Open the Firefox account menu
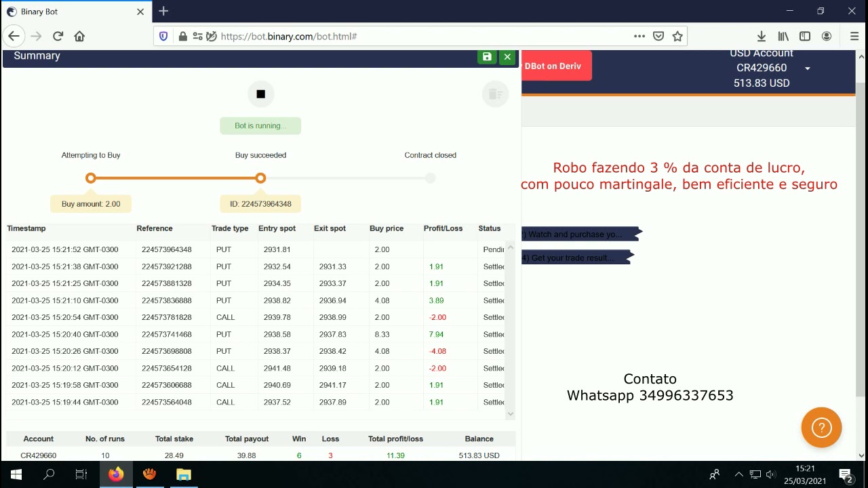Screen dimensions: 868x488 tap(827, 37)
